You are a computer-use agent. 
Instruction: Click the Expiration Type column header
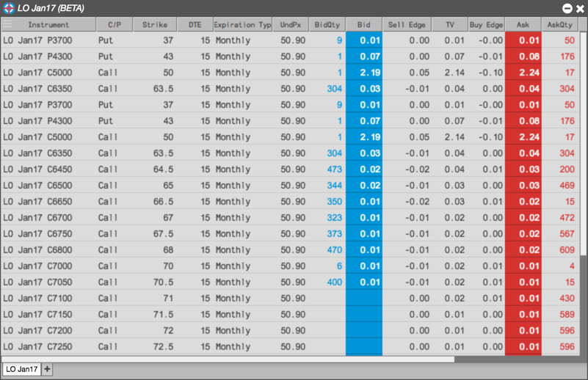pos(242,25)
